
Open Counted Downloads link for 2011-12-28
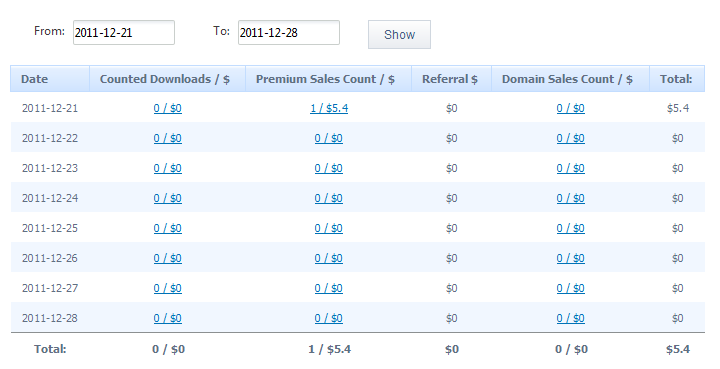point(168,318)
